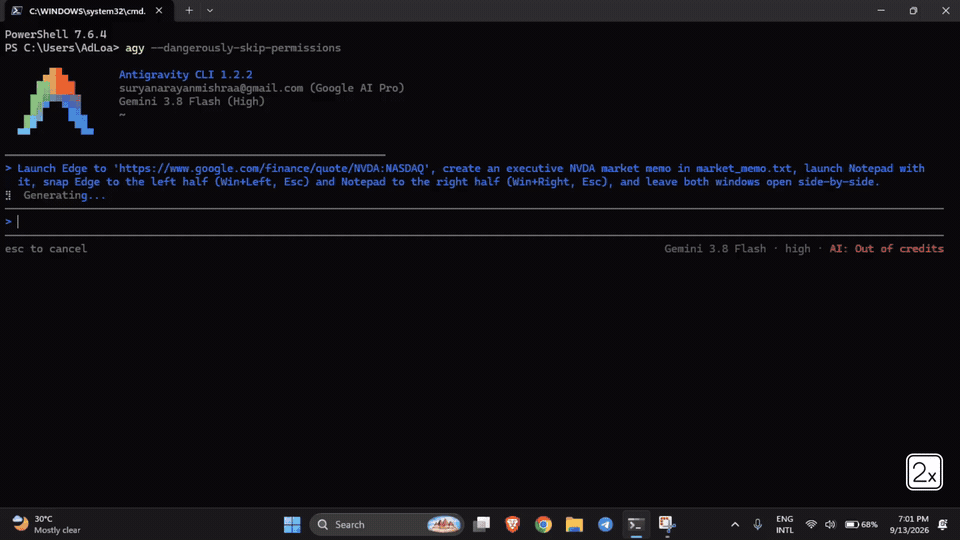Launch Google Chrome from taskbar
Screen dimensions: 960x540
(543, 525)
